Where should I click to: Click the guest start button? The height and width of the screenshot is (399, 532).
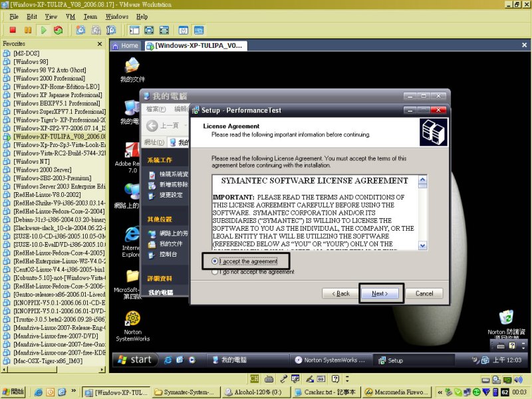(x=135, y=360)
